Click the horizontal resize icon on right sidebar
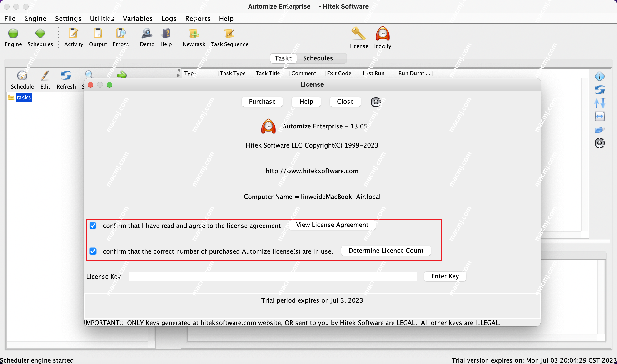The height and width of the screenshot is (364, 617). tap(599, 117)
